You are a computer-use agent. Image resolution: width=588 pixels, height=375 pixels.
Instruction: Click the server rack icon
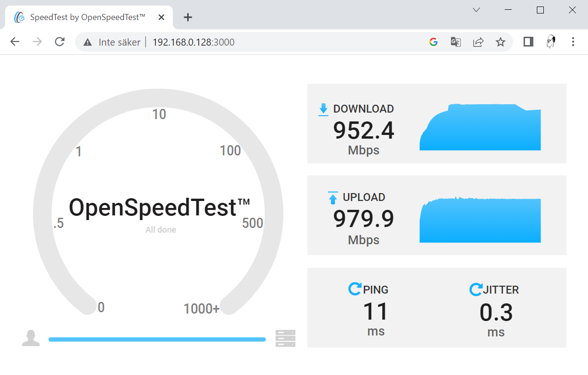(x=285, y=338)
